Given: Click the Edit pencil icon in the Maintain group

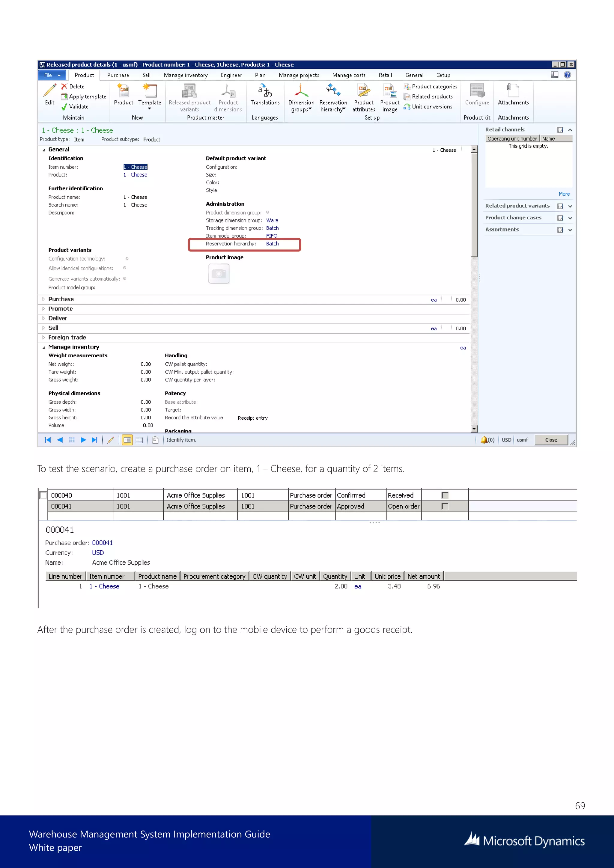Looking at the screenshot, I should (49, 90).
